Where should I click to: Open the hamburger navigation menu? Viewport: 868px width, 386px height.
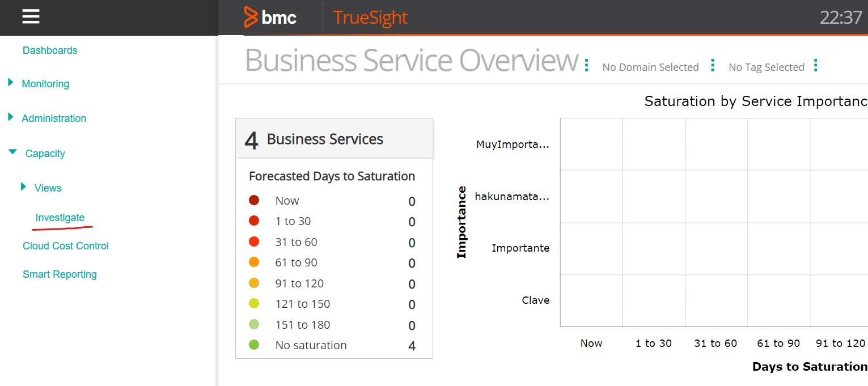31,17
